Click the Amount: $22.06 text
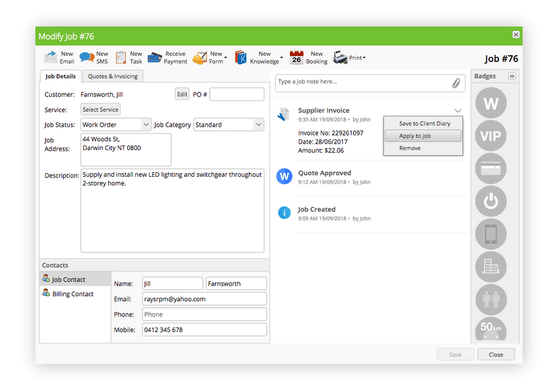The height and width of the screenshot is (392, 559). pyautogui.click(x=321, y=150)
